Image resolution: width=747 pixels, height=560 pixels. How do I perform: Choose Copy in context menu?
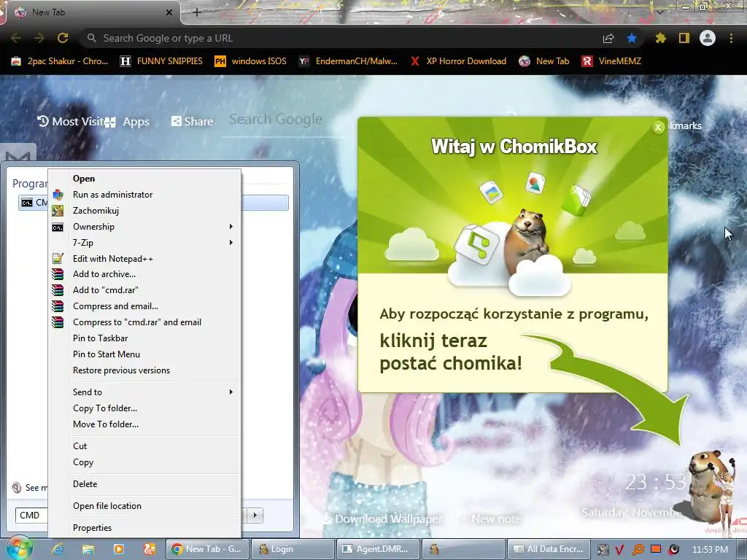[x=145, y=462]
